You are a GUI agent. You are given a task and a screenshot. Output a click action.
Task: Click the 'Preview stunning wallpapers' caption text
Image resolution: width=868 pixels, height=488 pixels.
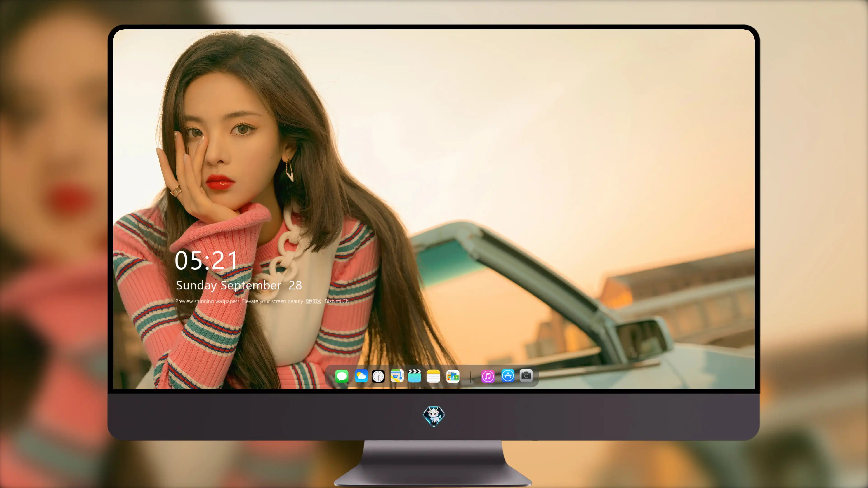tap(262, 301)
